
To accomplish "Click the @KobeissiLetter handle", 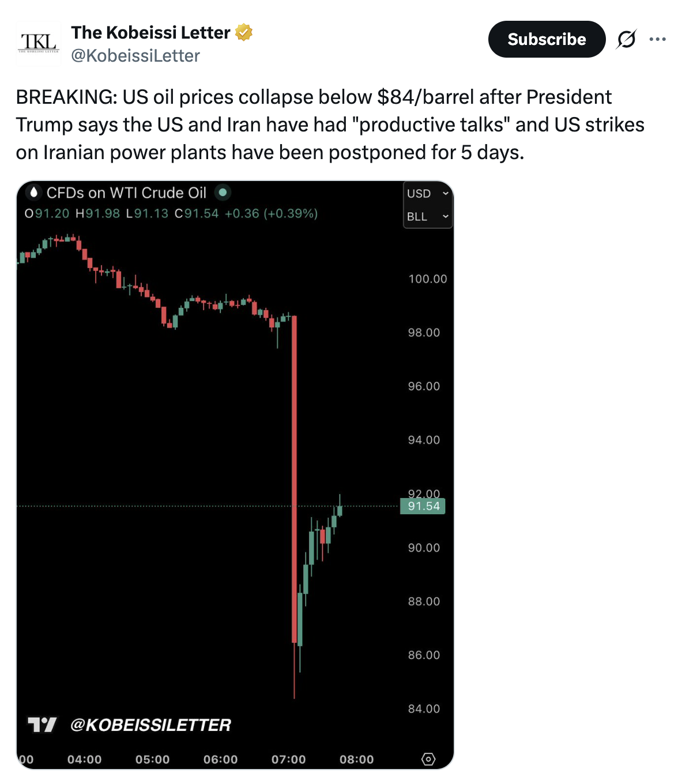I will tap(135, 56).
